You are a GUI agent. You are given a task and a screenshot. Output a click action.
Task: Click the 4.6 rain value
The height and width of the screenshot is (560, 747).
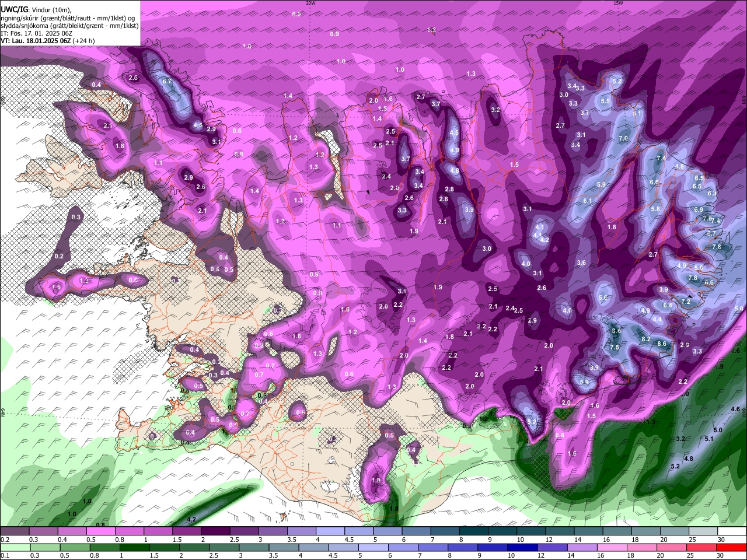[735, 409]
